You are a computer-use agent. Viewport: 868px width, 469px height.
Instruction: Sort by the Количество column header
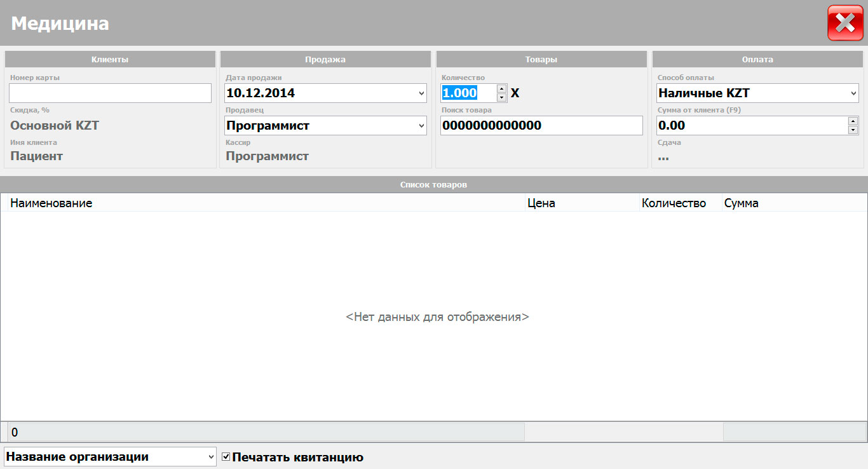681,203
